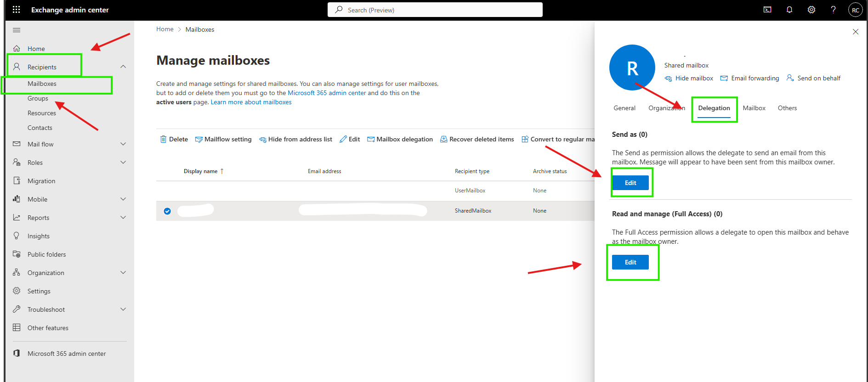This screenshot has height=382, width=868.
Task: Open help question mark icon
Action: 833,10
